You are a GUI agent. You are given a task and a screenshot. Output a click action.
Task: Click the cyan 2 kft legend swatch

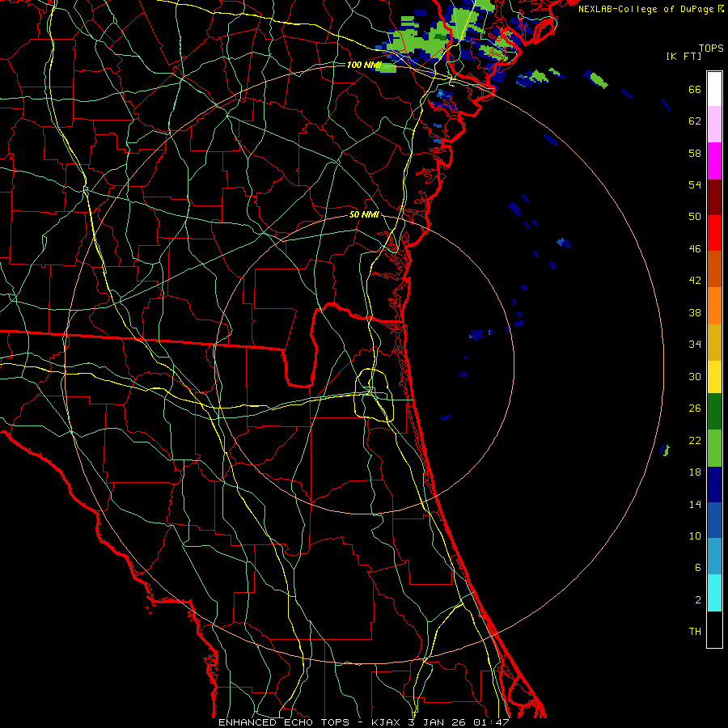(x=714, y=593)
